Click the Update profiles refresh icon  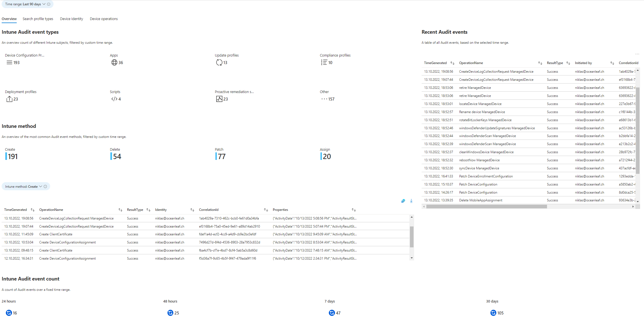click(219, 62)
